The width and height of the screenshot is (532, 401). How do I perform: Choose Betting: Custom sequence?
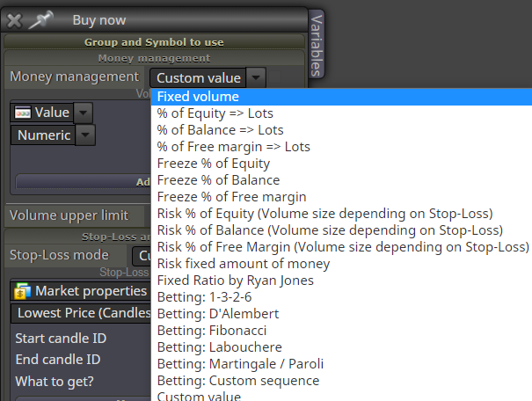341,380
